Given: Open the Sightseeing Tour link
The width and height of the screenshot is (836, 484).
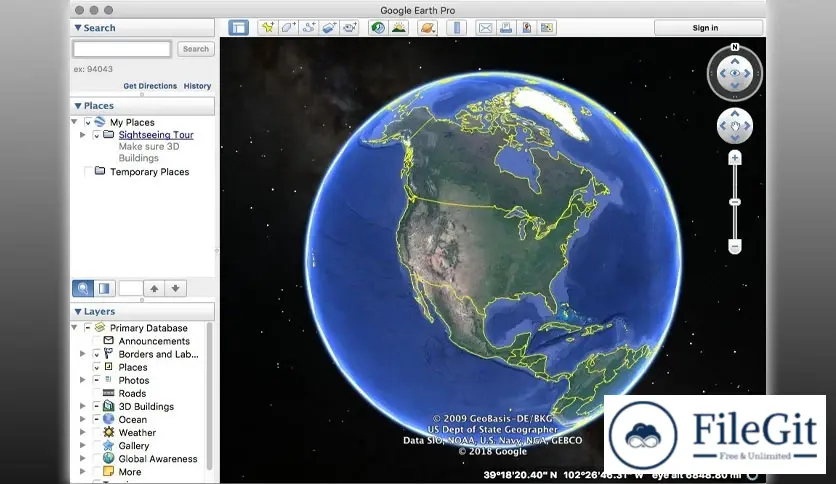Looking at the screenshot, I should tap(156, 135).
